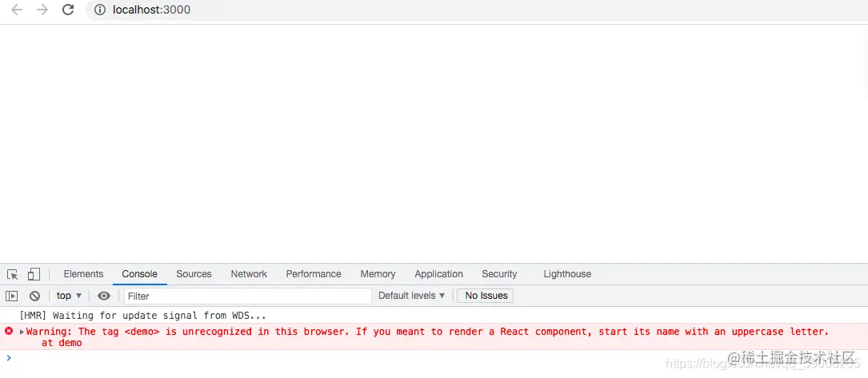Reload the localhost page

coord(68,10)
